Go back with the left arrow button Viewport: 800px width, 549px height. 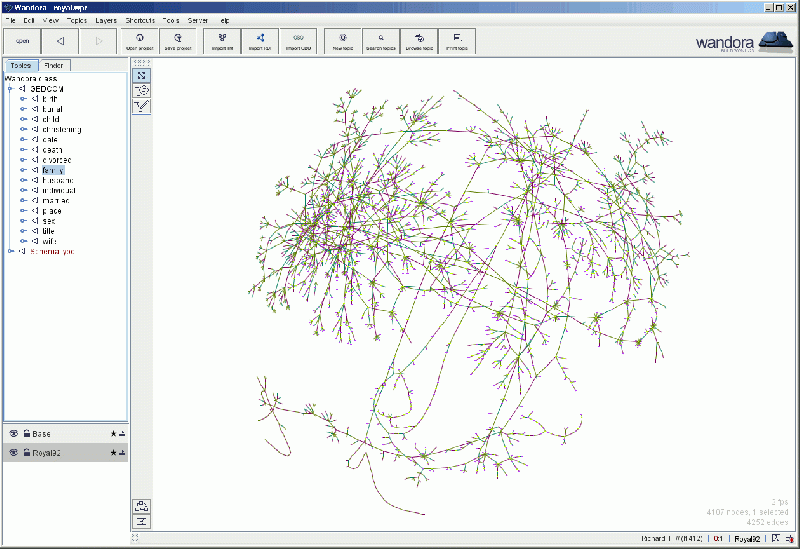[x=60, y=41]
